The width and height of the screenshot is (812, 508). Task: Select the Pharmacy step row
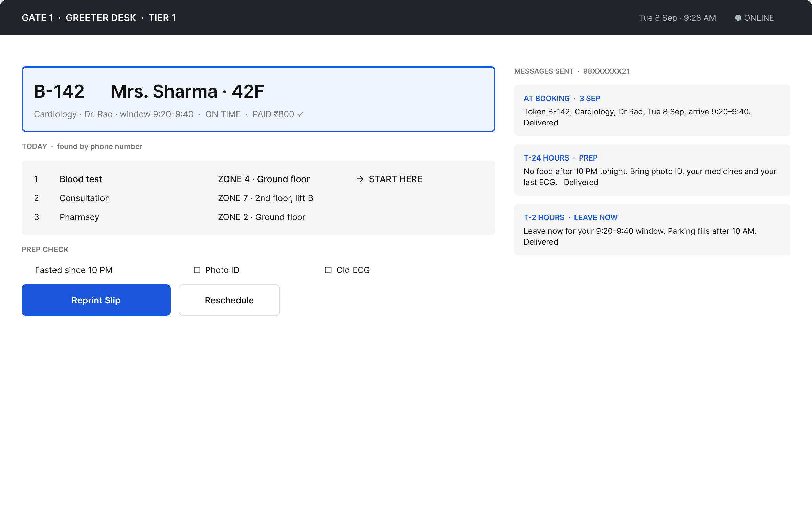(258, 217)
